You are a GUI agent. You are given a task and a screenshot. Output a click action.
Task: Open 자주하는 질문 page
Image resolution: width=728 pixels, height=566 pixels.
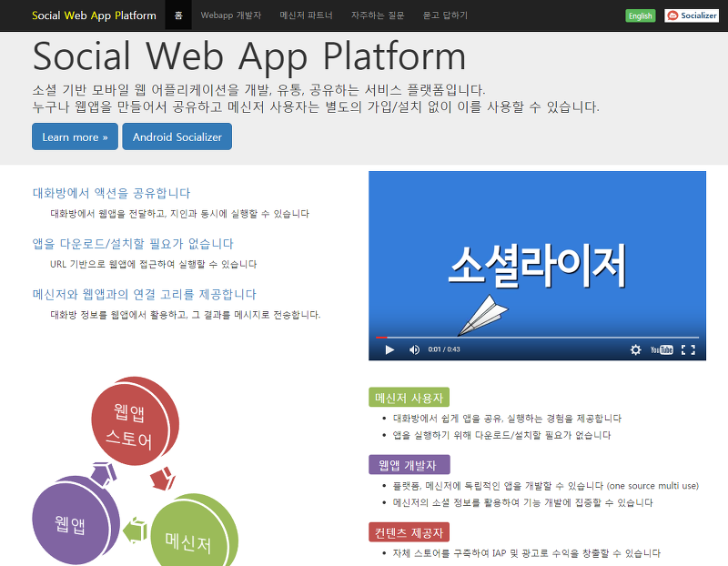pyautogui.click(x=378, y=15)
